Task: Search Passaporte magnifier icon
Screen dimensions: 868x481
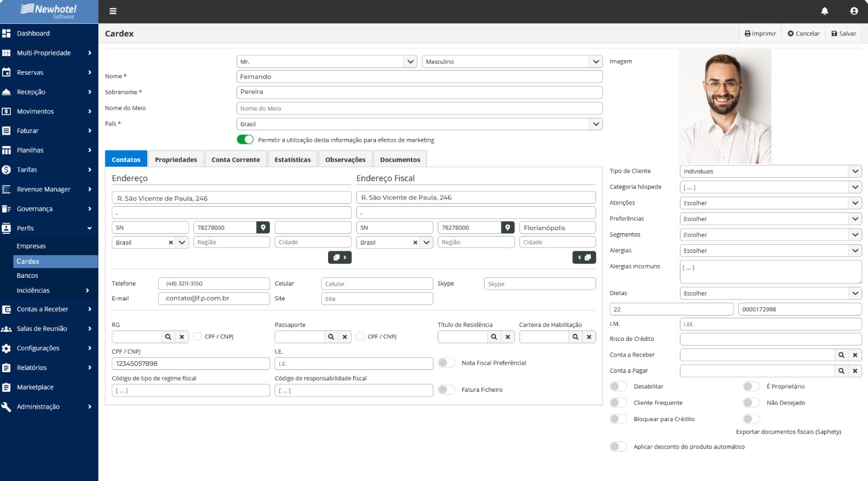Action: coord(331,336)
